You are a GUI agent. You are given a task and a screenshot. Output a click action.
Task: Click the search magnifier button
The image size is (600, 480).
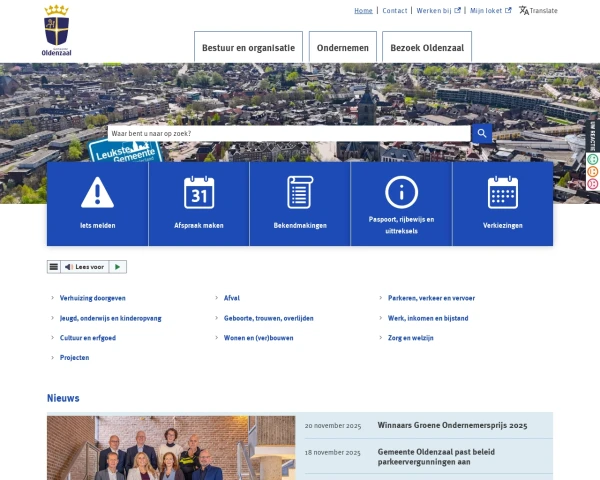coord(482,133)
